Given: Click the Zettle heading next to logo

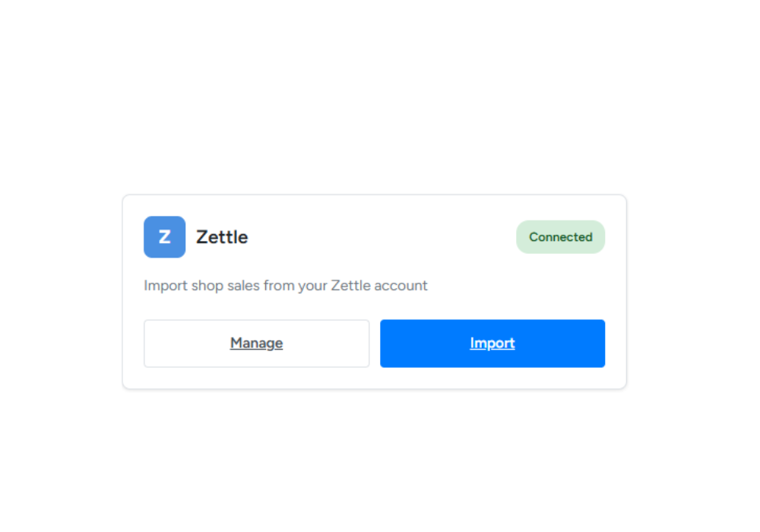Looking at the screenshot, I should [x=222, y=237].
